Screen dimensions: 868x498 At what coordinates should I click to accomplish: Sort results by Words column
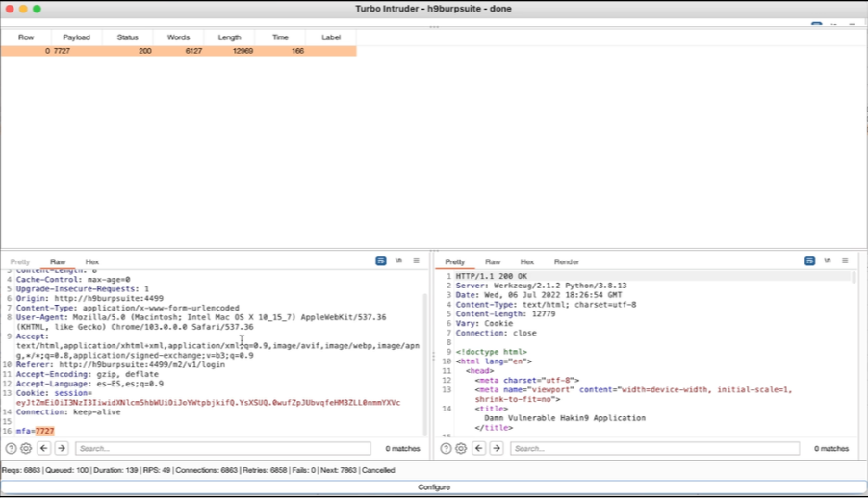pos(178,37)
